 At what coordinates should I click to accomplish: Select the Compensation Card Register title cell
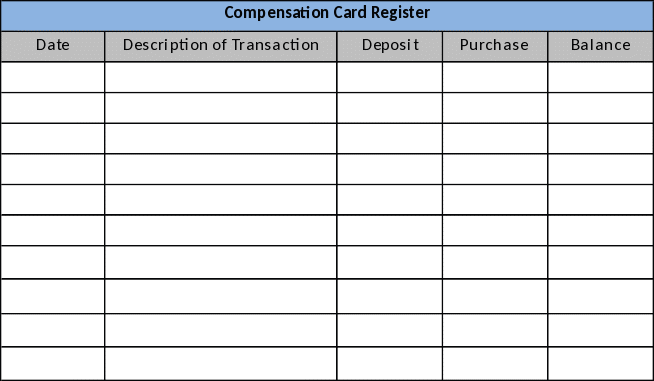click(327, 16)
